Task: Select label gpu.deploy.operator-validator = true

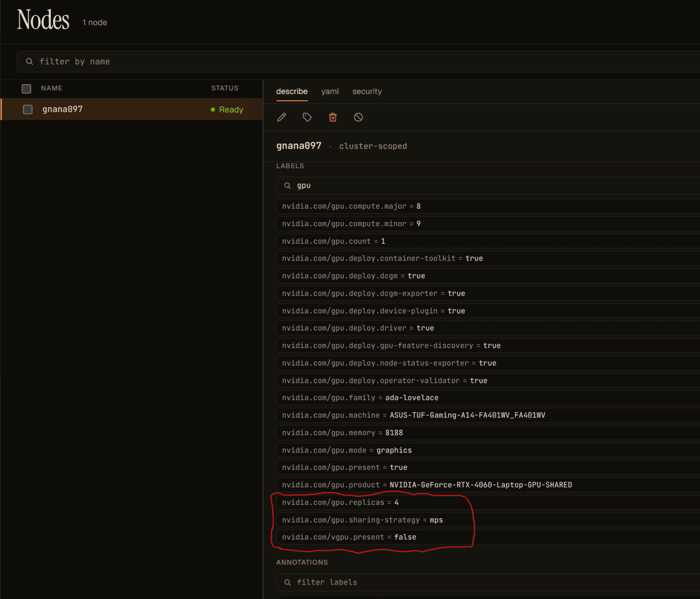Action: point(488,381)
